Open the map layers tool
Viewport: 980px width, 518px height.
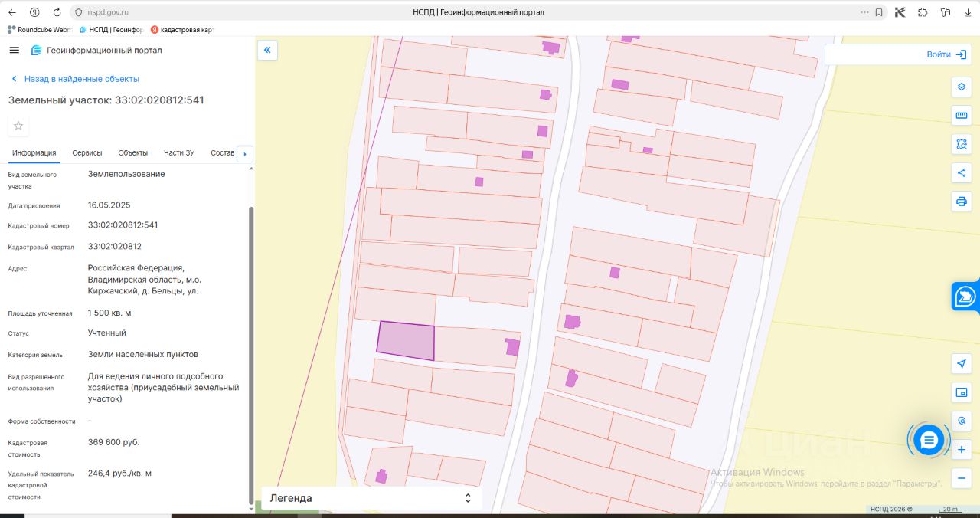962,87
